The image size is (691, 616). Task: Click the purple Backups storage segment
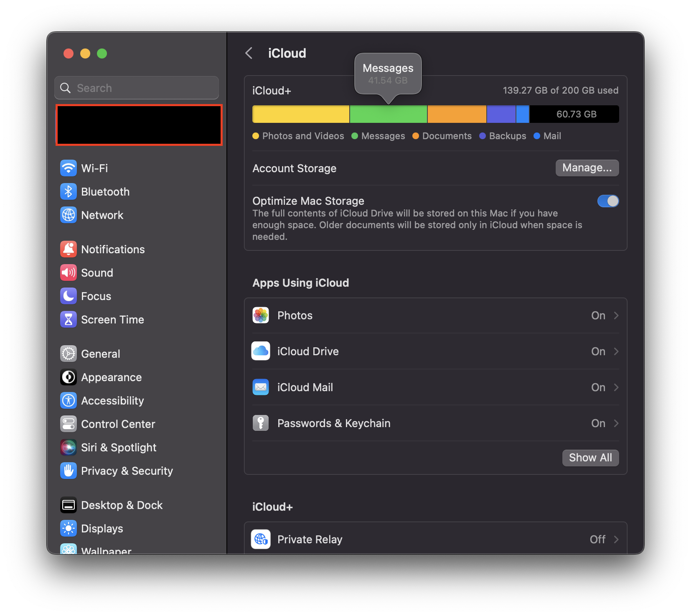point(501,114)
